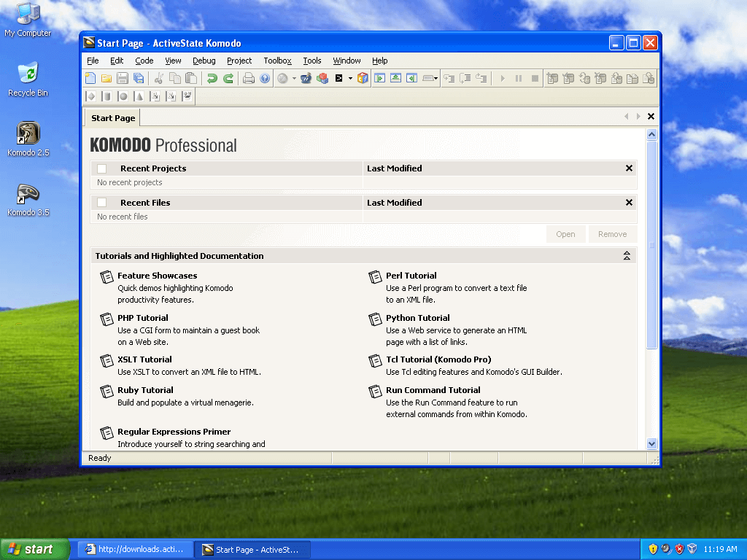The width and height of the screenshot is (747, 560).
Task: Toggle the left pane visibility icon
Action: (379, 78)
